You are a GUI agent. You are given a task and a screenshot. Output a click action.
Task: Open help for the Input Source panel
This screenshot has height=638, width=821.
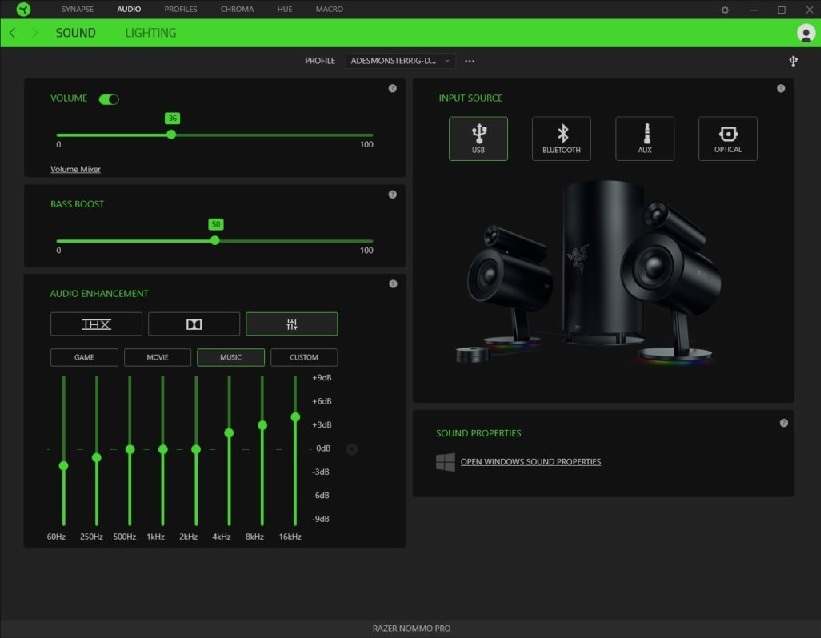click(781, 89)
